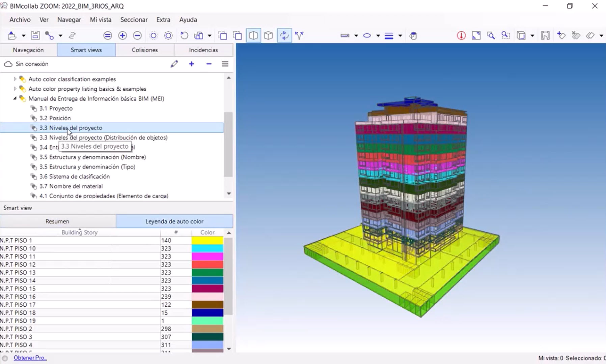Toggle the 3D cube view button
Viewport: 606px width, 364px height.
point(268,35)
